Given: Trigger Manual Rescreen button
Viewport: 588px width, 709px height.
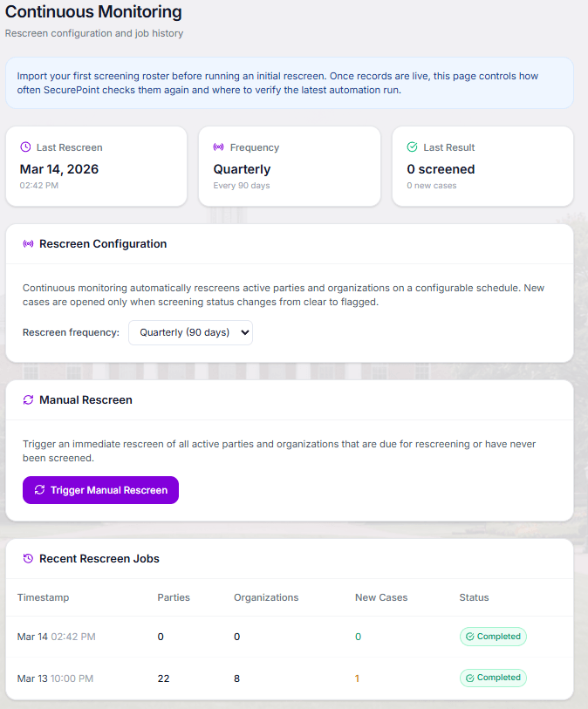Looking at the screenshot, I should coord(100,490).
